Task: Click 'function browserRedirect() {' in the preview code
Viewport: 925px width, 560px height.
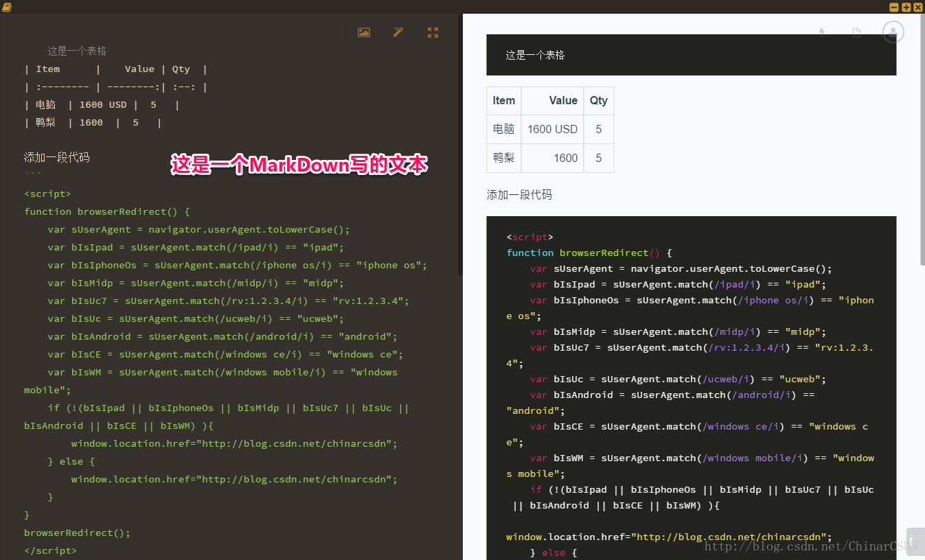Action: pyautogui.click(x=589, y=253)
